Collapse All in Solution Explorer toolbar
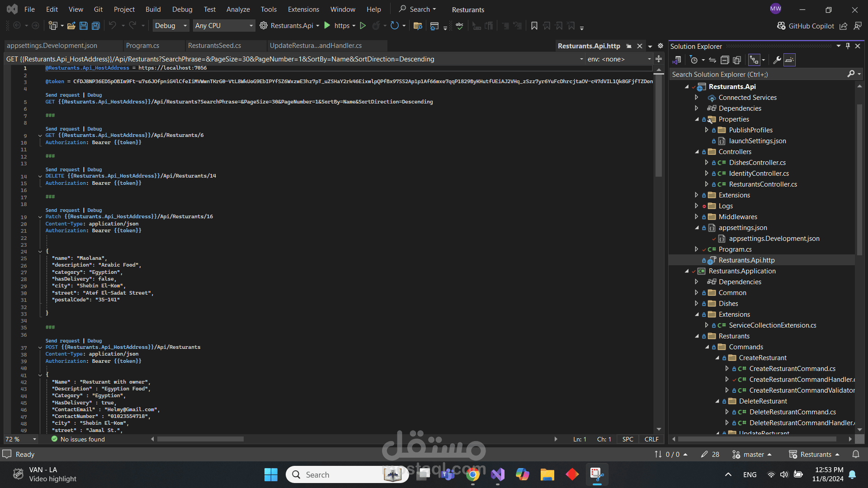Screen dimensions: 868x488 coord(725,60)
